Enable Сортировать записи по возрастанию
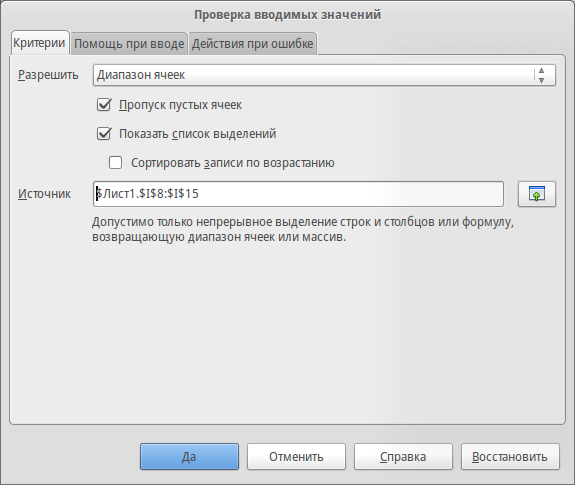The width and height of the screenshot is (575, 485). (x=116, y=162)
